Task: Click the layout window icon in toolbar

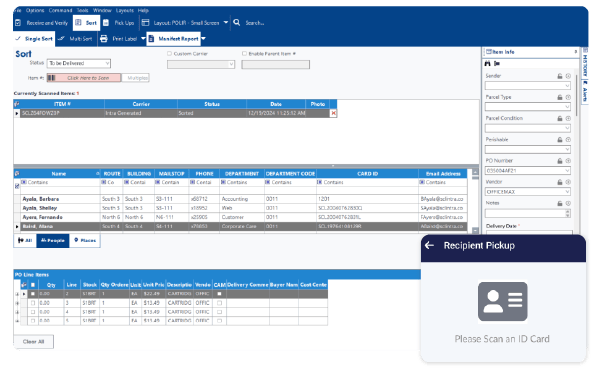Action: (x=145, y=23)
